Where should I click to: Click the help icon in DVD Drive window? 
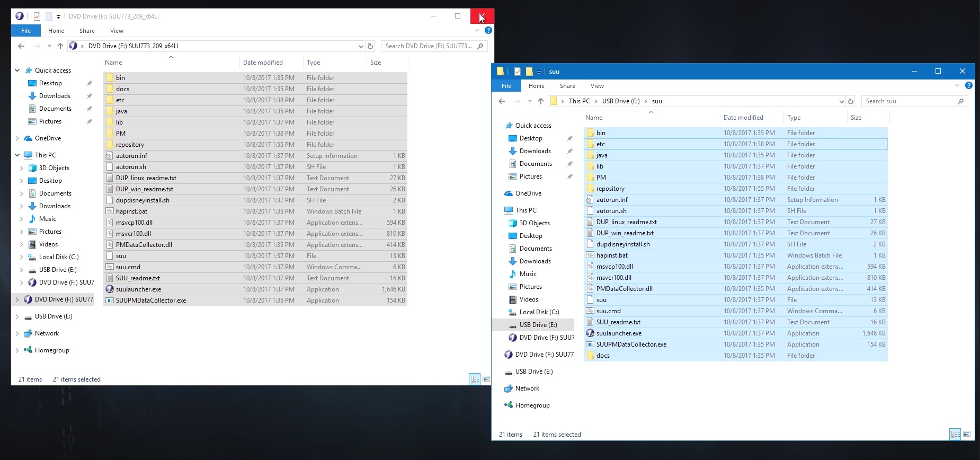(488, 30)
